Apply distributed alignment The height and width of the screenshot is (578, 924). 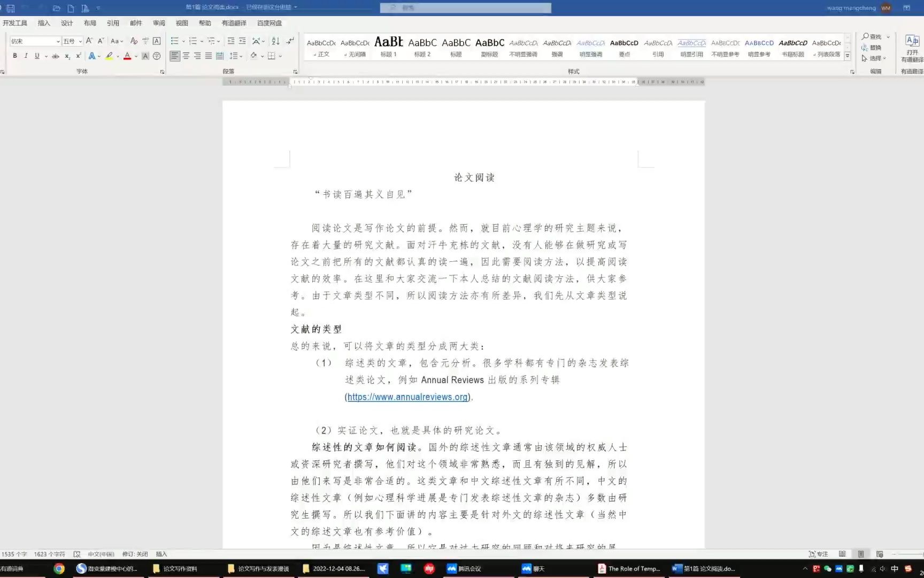(x=220, y=56)
